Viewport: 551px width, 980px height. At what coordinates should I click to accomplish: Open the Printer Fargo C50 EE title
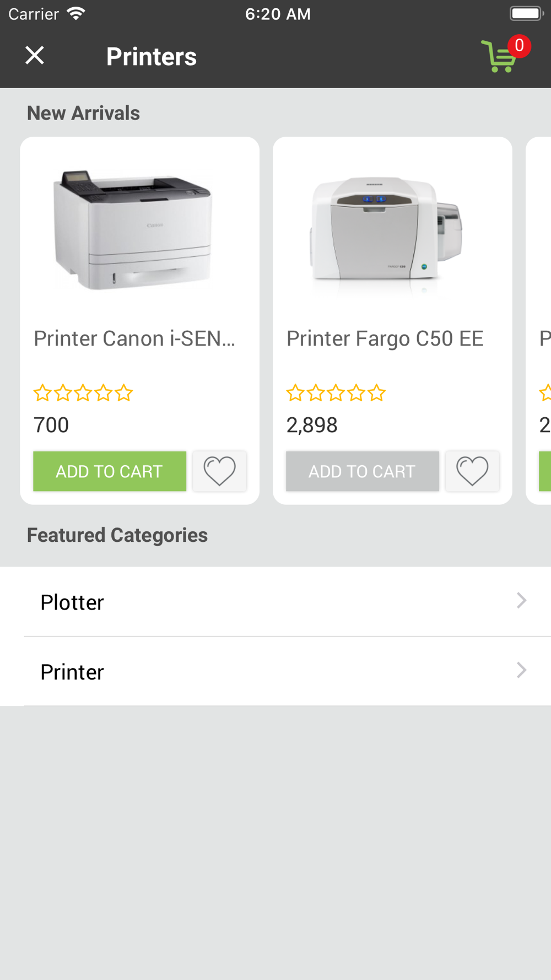tap(385, 338)
